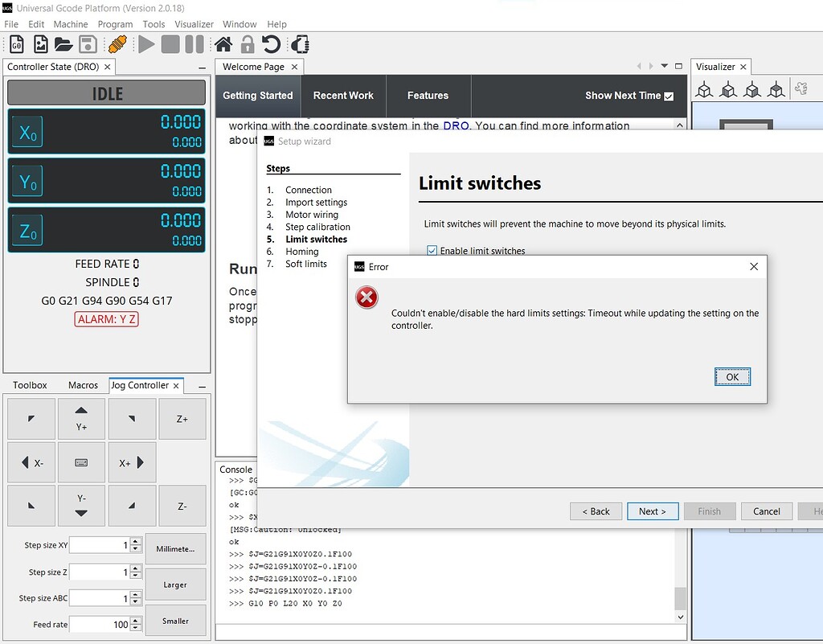
Task: Toggle the Enable limit switches checkbox
Action: point(432,250)
